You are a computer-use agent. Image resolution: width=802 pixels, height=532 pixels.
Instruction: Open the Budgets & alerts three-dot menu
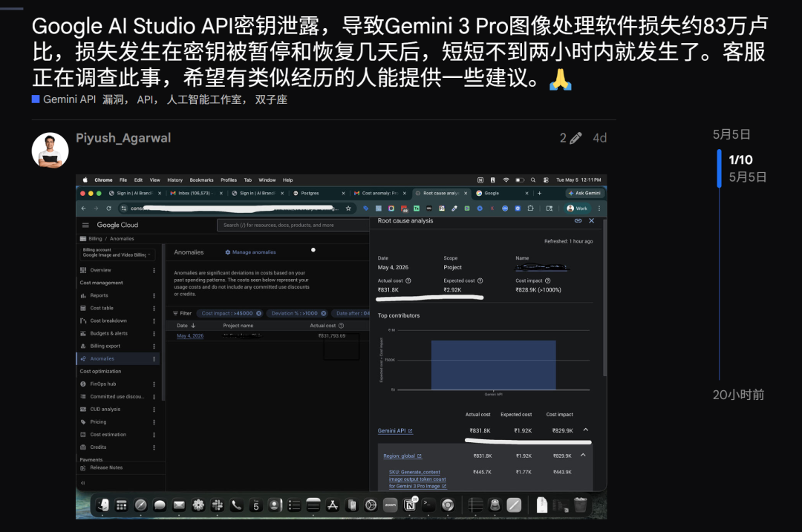(154, 333)
